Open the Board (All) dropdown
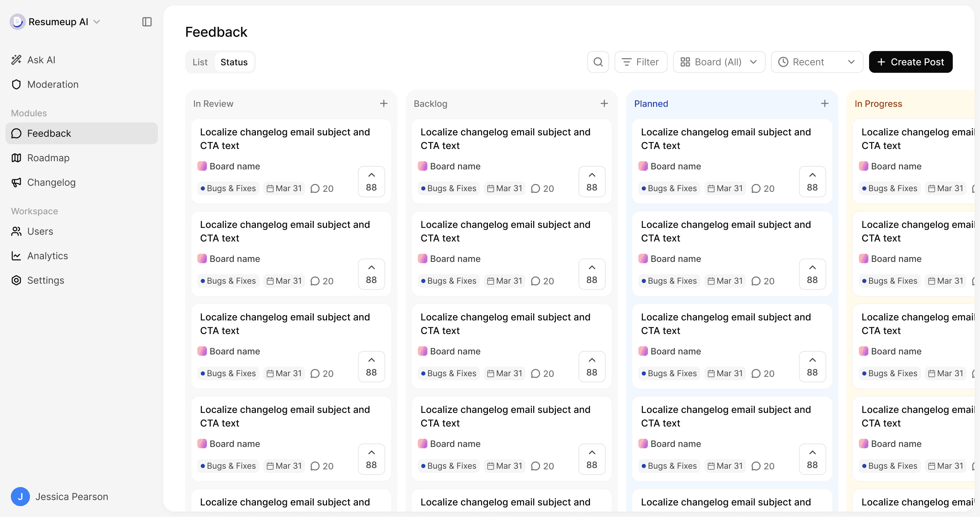Viewport: 980px width, 517px height. (x=719, y=62)
